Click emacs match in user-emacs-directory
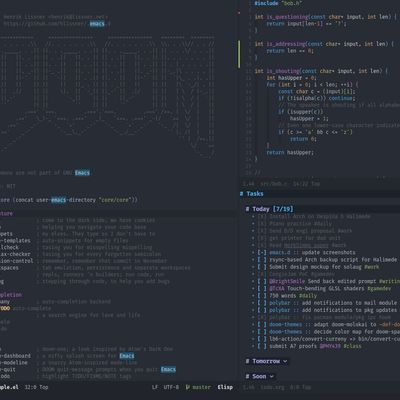Image resolution: width=400 pixels, height=400 pixels. 58,200
